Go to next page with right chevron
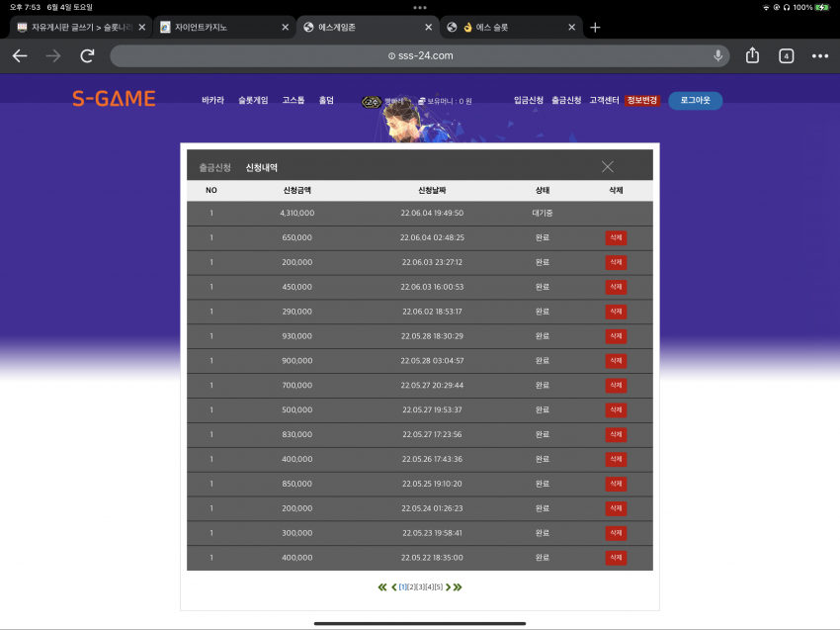Viewport: 840px width, 630px height. (449, 587)
